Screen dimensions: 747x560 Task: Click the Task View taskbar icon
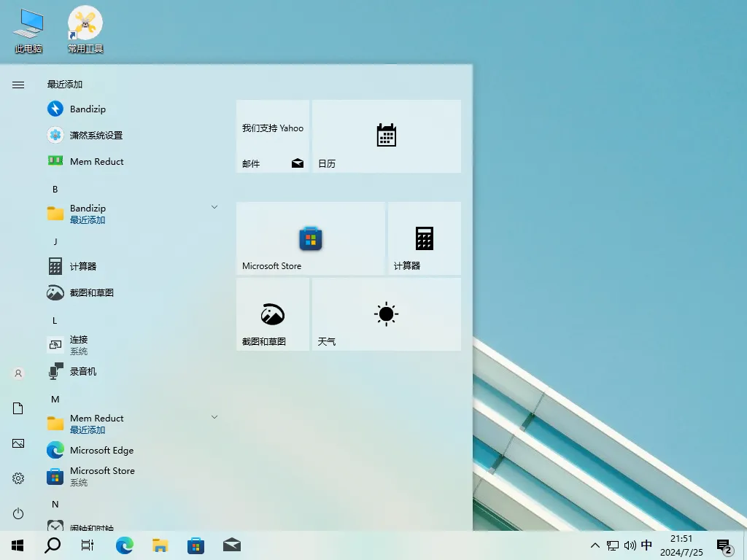tap(88, 545)
